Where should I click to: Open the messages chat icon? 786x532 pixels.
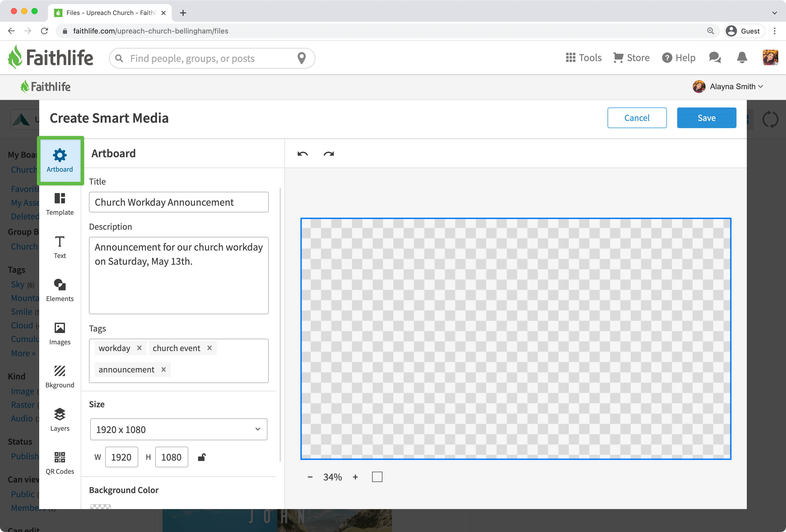click(715, 58)
